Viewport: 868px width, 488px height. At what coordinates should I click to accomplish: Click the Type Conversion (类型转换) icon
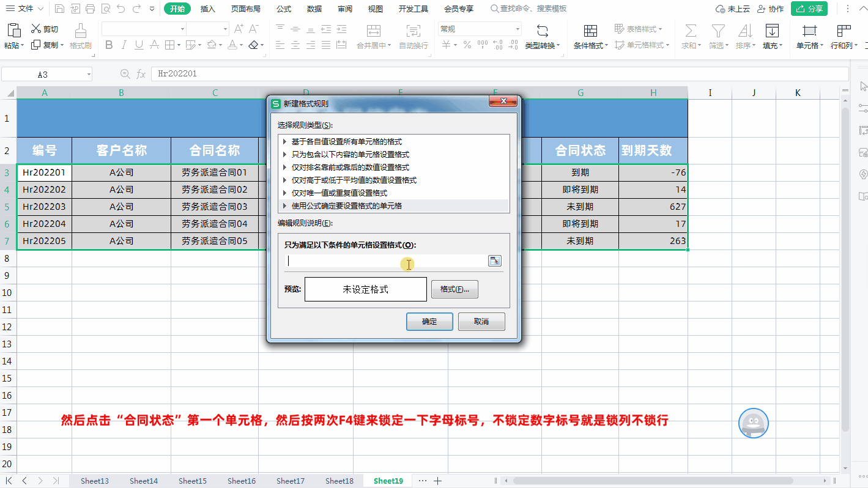(x=542, y=31)
